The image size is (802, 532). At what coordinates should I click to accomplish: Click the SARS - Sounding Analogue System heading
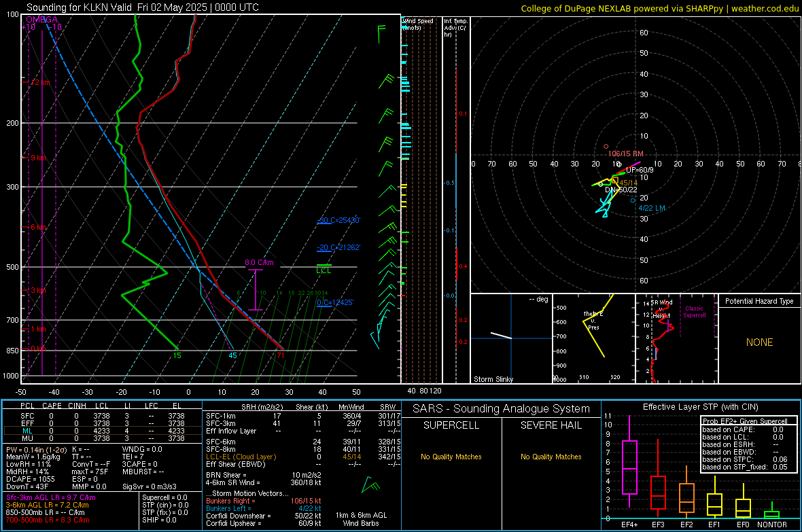pyautogui.click(x=501, y=409)
